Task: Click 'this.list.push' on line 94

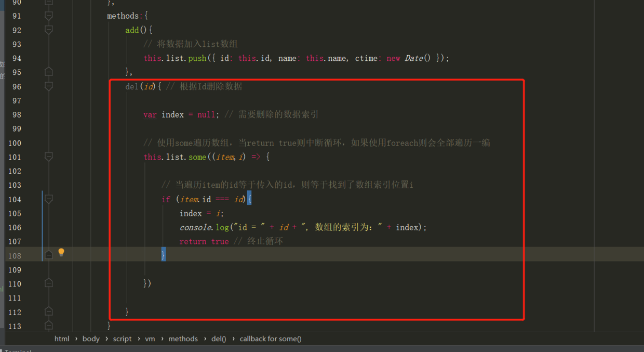Action: [x=175, y=58]
